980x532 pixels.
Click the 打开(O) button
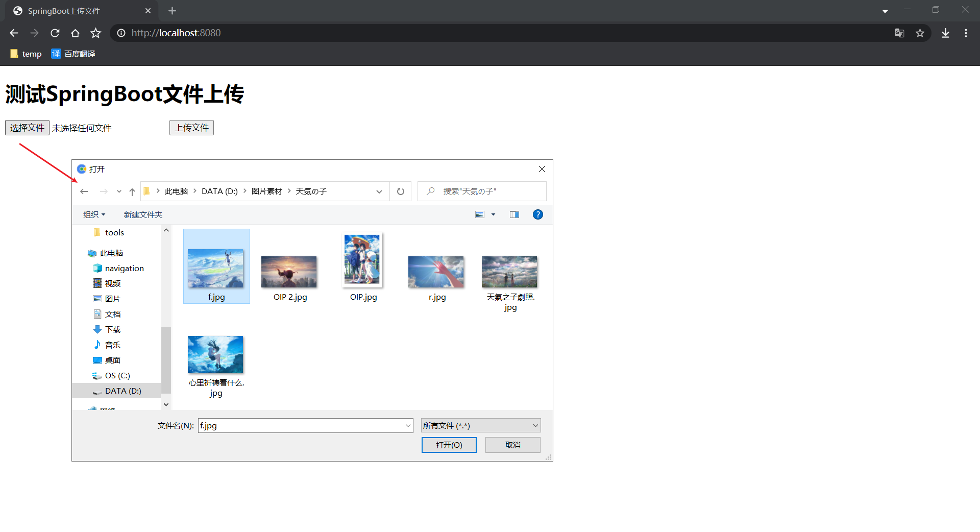449,445
